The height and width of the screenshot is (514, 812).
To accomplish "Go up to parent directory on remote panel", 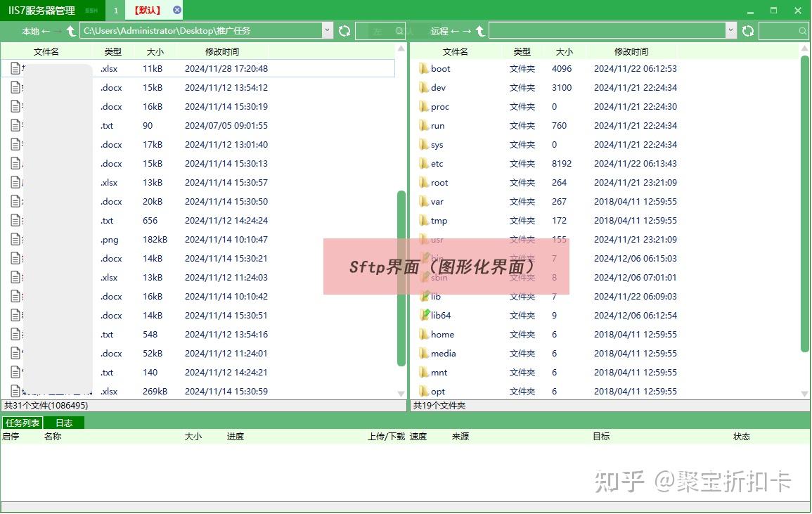I will (480, 31).
